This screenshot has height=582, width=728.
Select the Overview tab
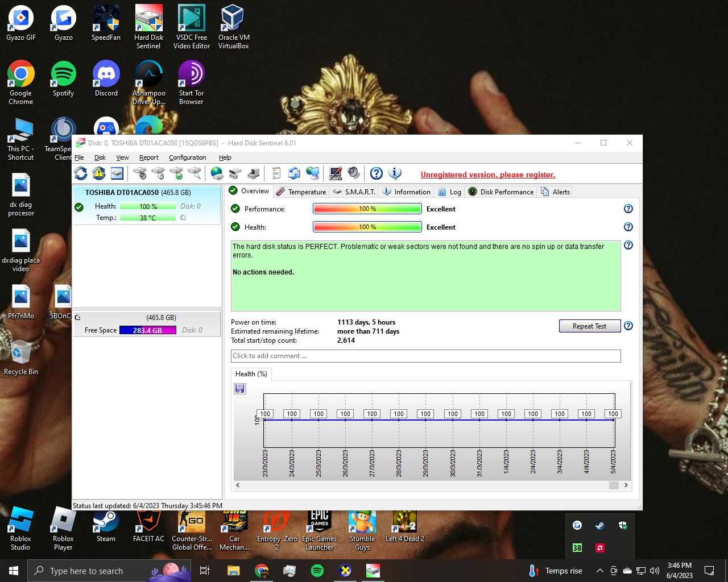coord(249,191)
